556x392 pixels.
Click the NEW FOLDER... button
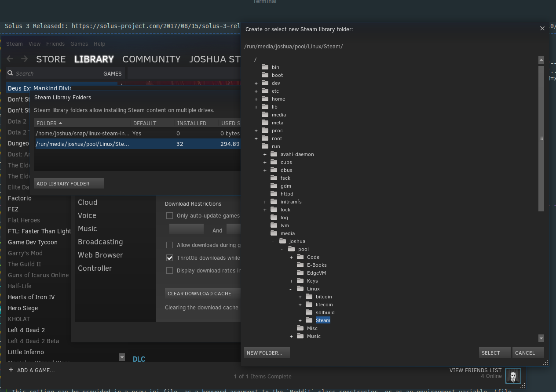click(267, 352)
